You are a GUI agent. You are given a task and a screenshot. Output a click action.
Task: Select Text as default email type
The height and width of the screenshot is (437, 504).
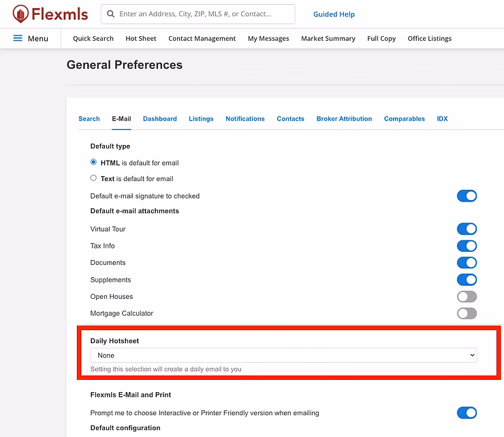point(94,178)
